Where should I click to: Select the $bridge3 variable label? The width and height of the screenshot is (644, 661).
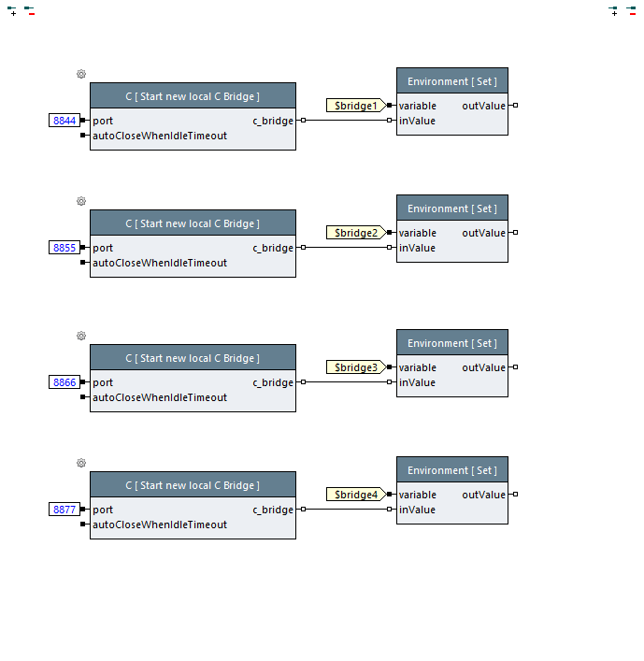pyautogui.click(x=355, y=367)
